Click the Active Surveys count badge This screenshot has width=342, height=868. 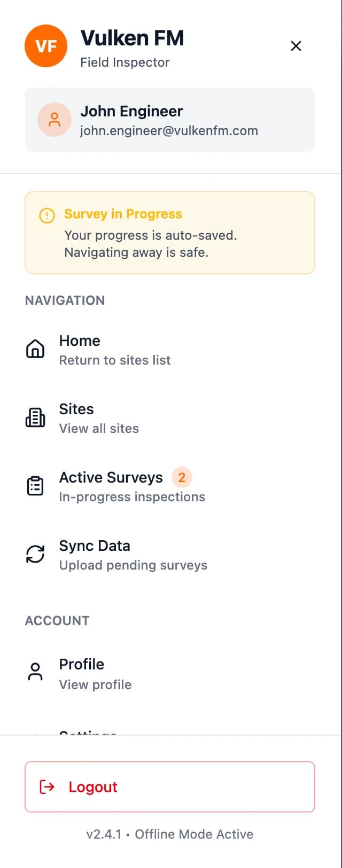click(x=182, y=477)
